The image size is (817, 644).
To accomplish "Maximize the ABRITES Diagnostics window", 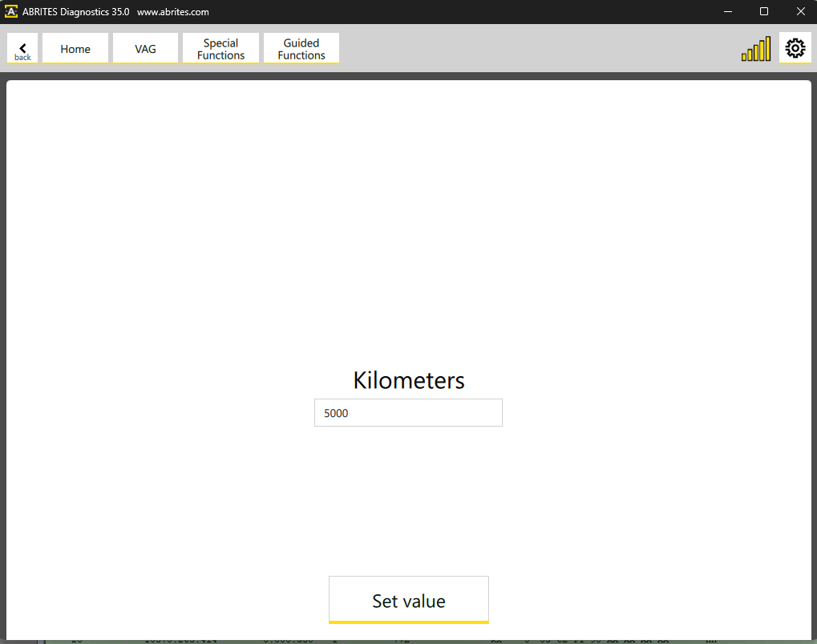I will [x=764, y=11].
